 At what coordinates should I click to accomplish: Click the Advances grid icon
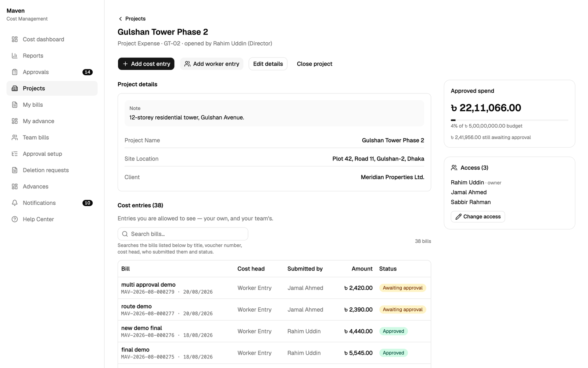pos(15,187)
